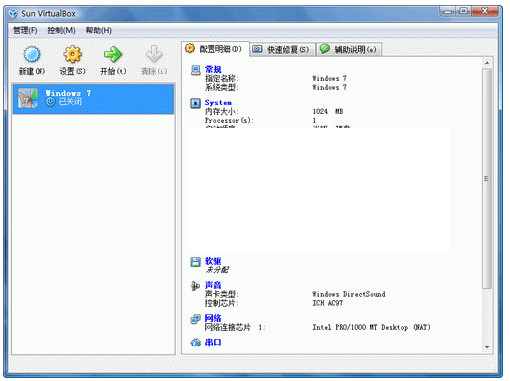Click the System section link
Image resolution: width=510 pixels, height=381 pixels.
click(218, 102)
